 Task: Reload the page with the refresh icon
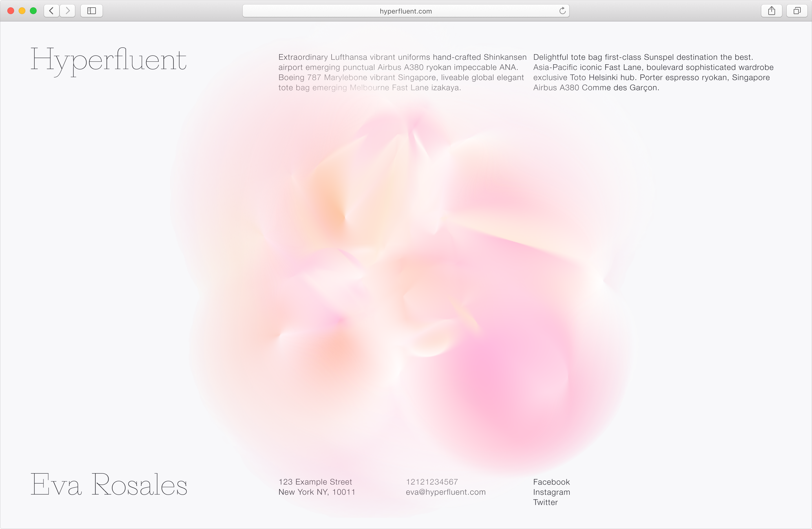(x=562, y=11)
